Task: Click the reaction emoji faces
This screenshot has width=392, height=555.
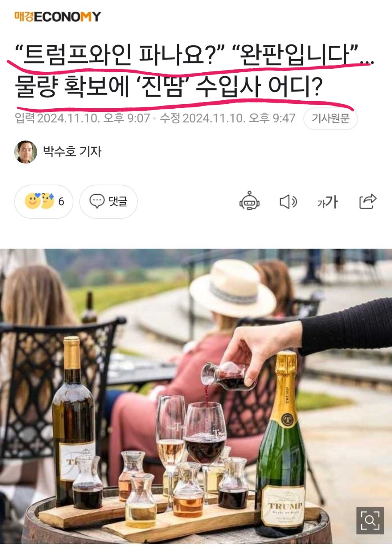Action: (40, 201)
